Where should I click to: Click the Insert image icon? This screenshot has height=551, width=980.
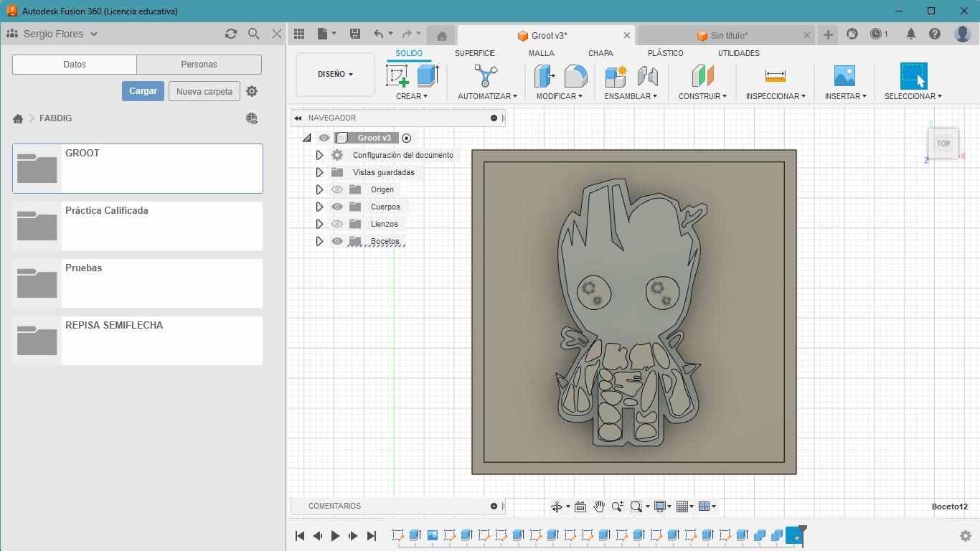click(844, 76)
